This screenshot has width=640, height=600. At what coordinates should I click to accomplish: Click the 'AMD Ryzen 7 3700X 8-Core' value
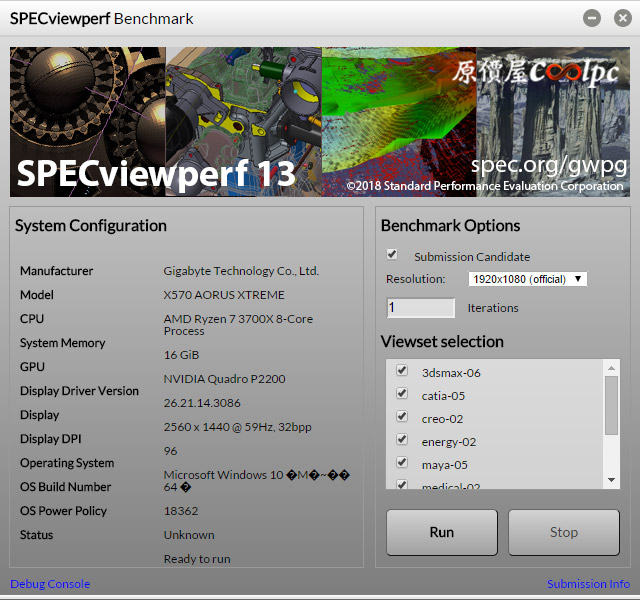(238, 319)
